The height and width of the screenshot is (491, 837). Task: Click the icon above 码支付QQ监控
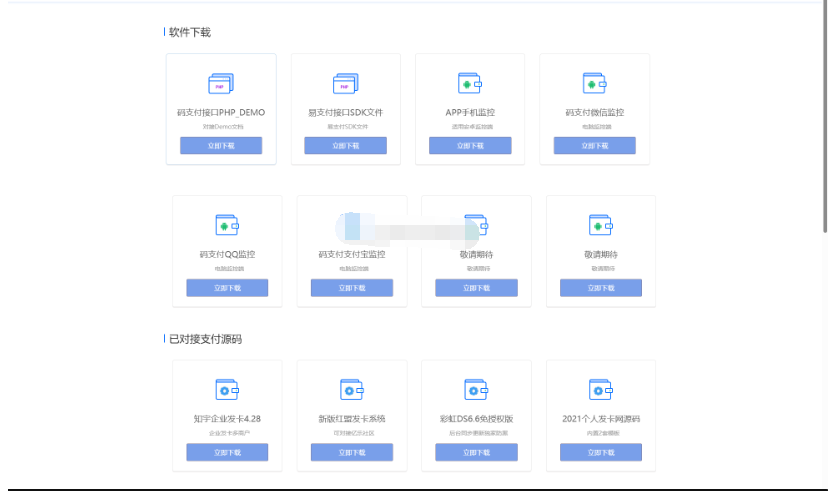[227, 225]
